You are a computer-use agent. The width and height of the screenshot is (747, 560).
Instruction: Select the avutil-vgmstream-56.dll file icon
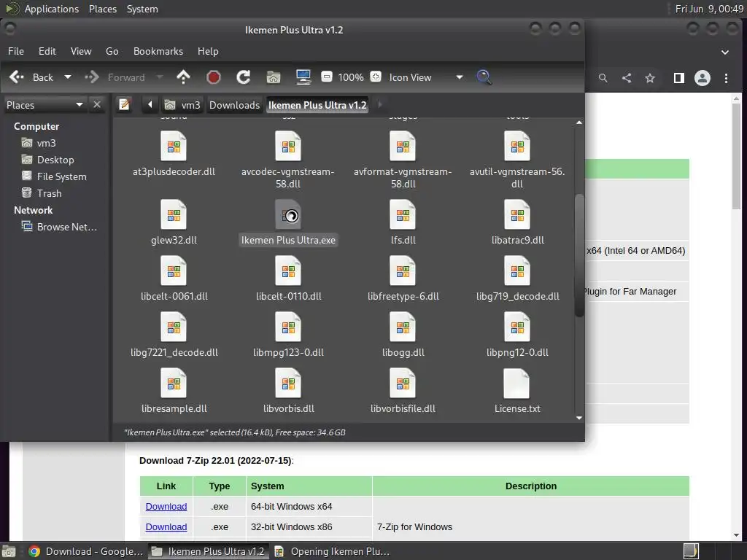[517, 146]
